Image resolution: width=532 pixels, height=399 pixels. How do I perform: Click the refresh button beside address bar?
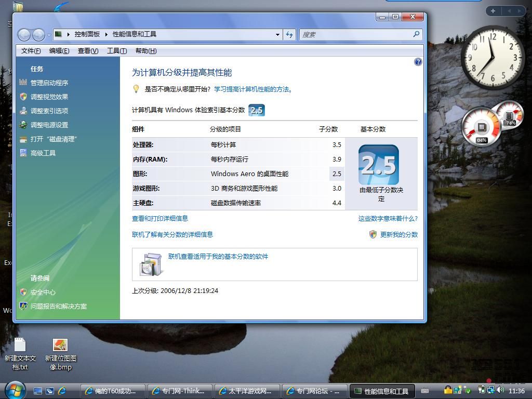[290, 34]
